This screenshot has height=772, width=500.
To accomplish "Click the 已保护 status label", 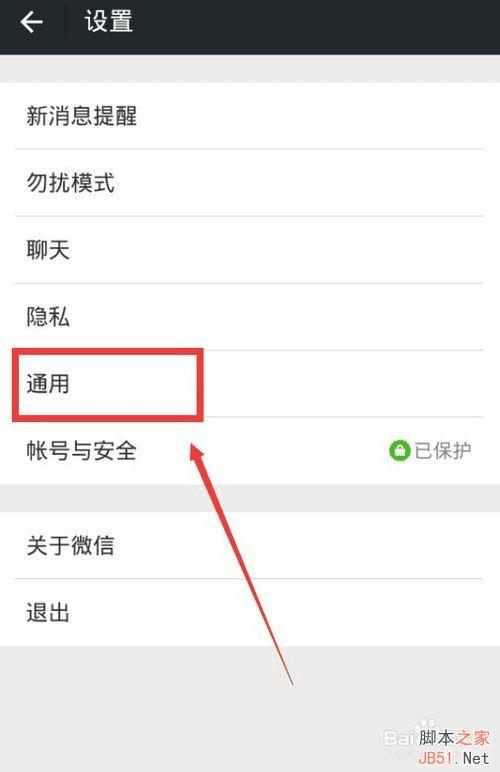I will pyautogui.click(x=442, y=450).
